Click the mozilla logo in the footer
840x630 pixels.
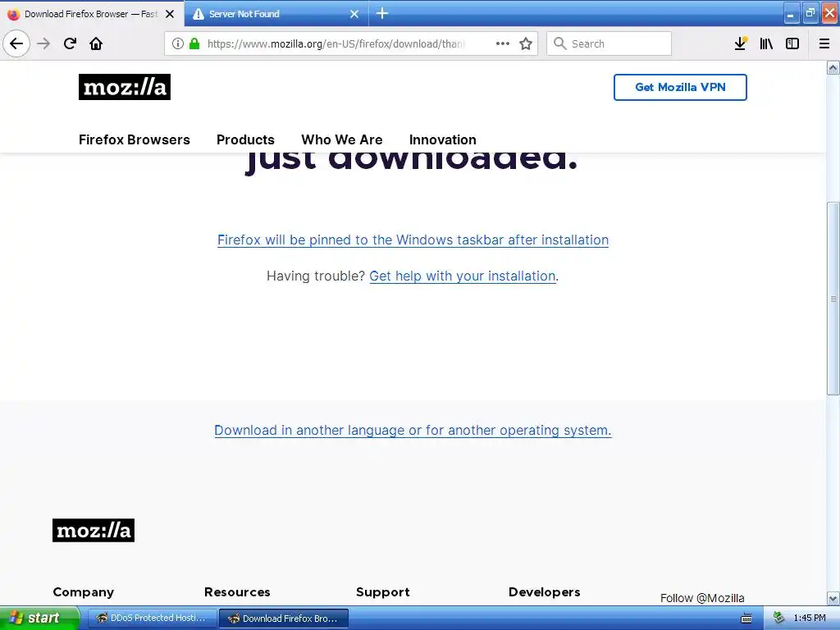[x=94, y=531]
